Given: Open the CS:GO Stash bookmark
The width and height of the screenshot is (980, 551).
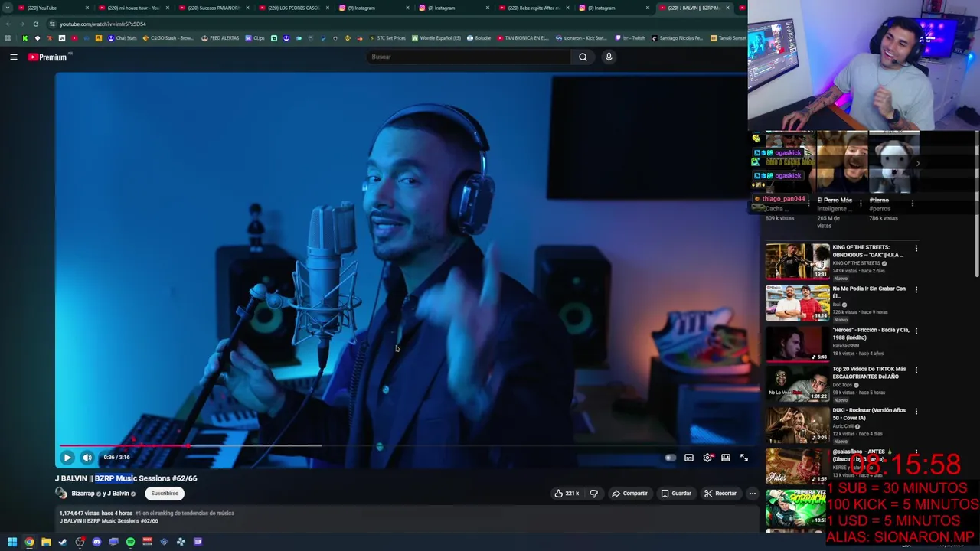Looking at the screenshot, I should tap(168, 38).
